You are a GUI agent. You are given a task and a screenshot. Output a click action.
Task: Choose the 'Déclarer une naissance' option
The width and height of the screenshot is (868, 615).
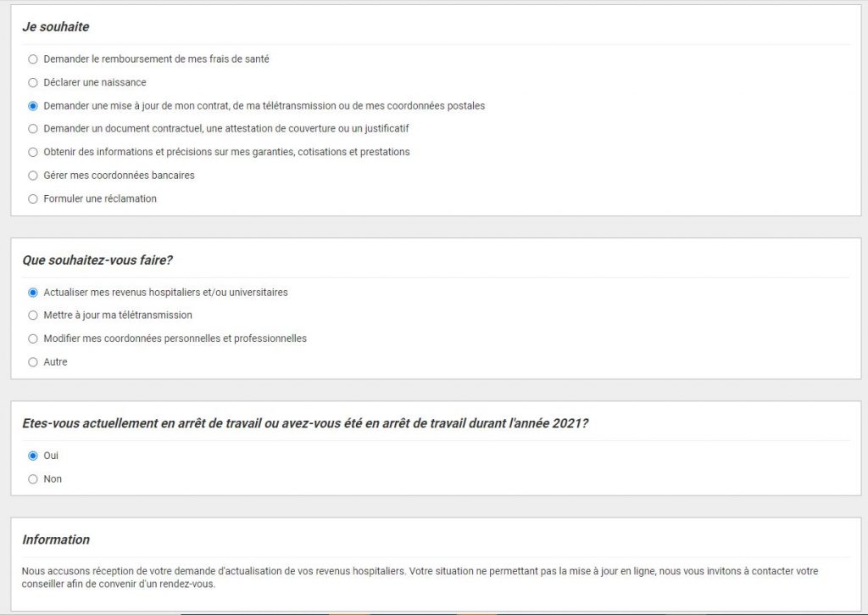pos(33,82)
